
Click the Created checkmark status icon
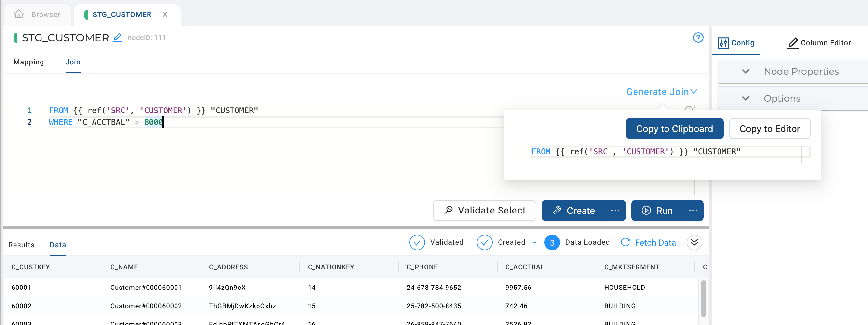click(484, 242)
